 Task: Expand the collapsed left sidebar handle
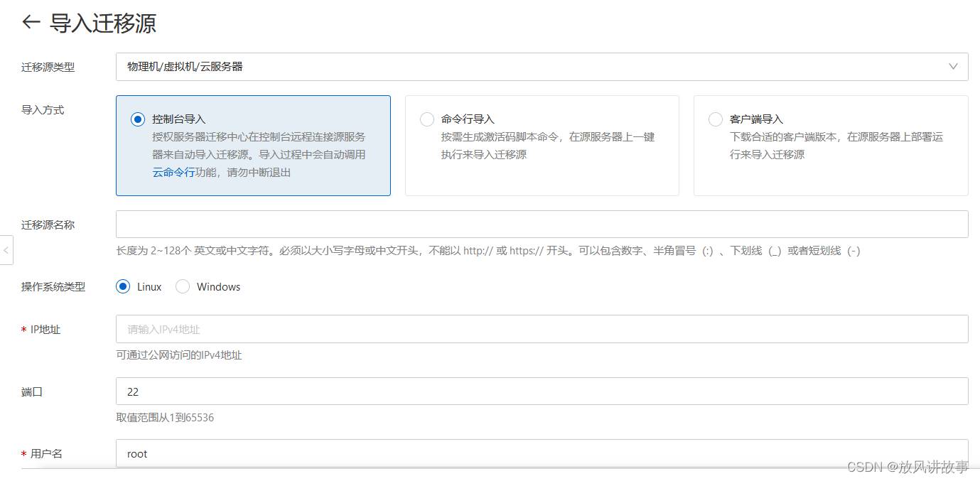[6, 250]
